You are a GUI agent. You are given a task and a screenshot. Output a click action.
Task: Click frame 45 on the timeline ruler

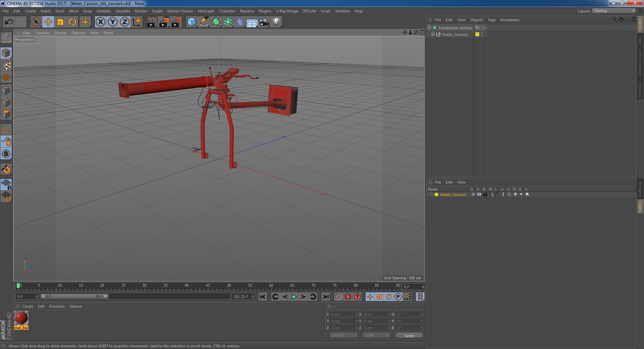pos(208,286)
